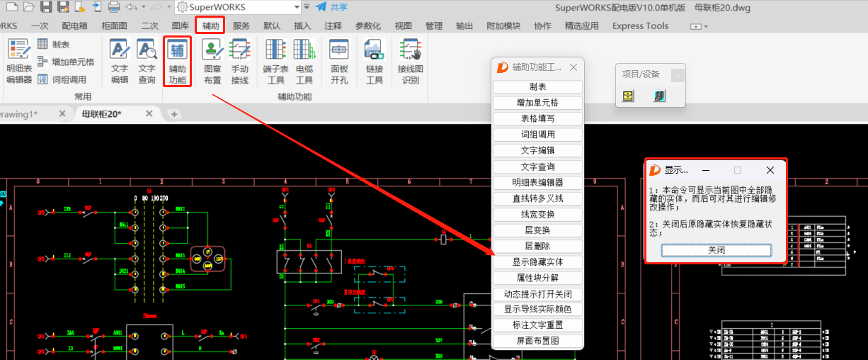868x360 pixels.
Task: Click the Save floppy disk icon
Action: tap(45, 7)
